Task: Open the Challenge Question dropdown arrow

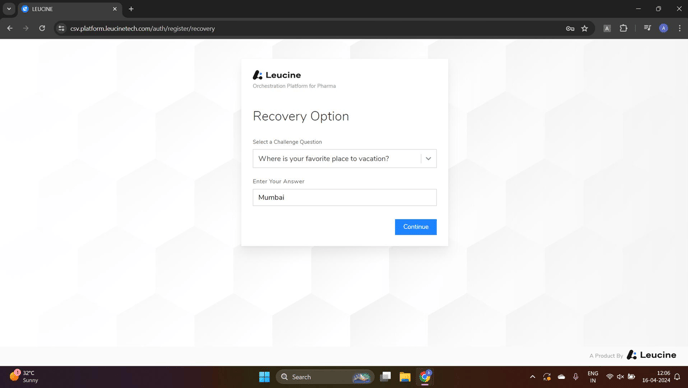Action: tap(428, 158)
